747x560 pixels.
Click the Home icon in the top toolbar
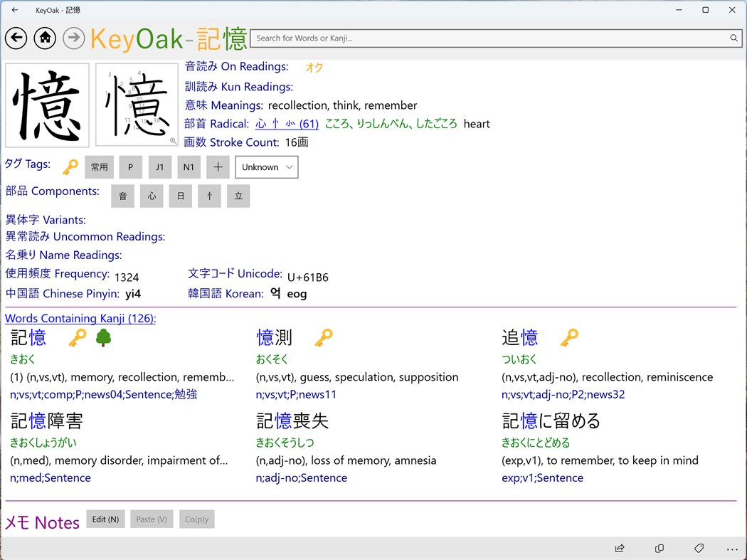click(44, 38)
